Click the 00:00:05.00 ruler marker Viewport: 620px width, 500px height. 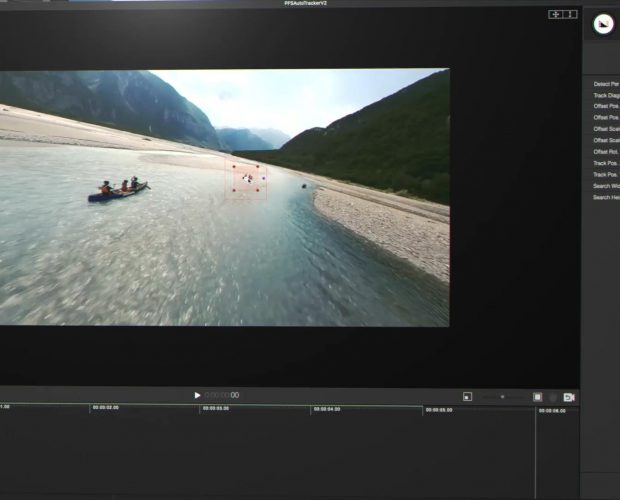coord(439,410)
